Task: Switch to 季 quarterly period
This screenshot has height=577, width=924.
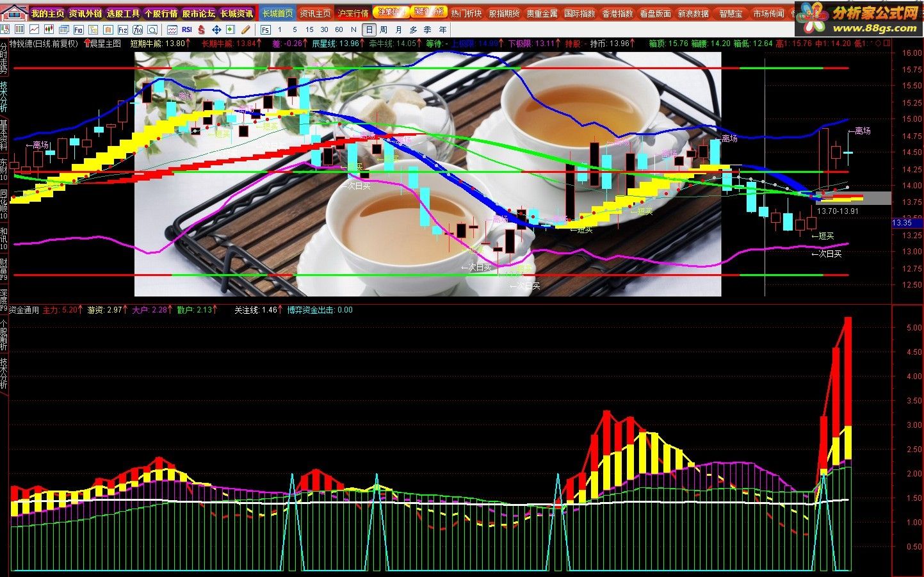Action: pos(428,29)
